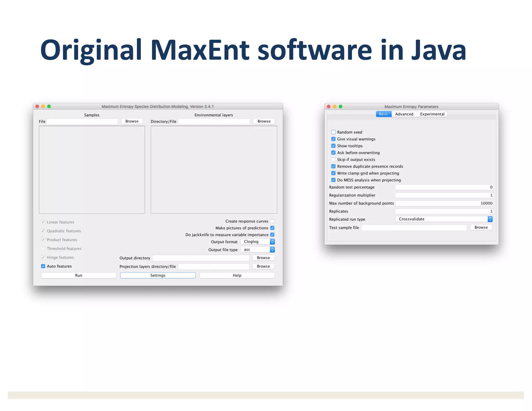
Task: Click the Samples species list area
Action: click(x=92, y=170)
